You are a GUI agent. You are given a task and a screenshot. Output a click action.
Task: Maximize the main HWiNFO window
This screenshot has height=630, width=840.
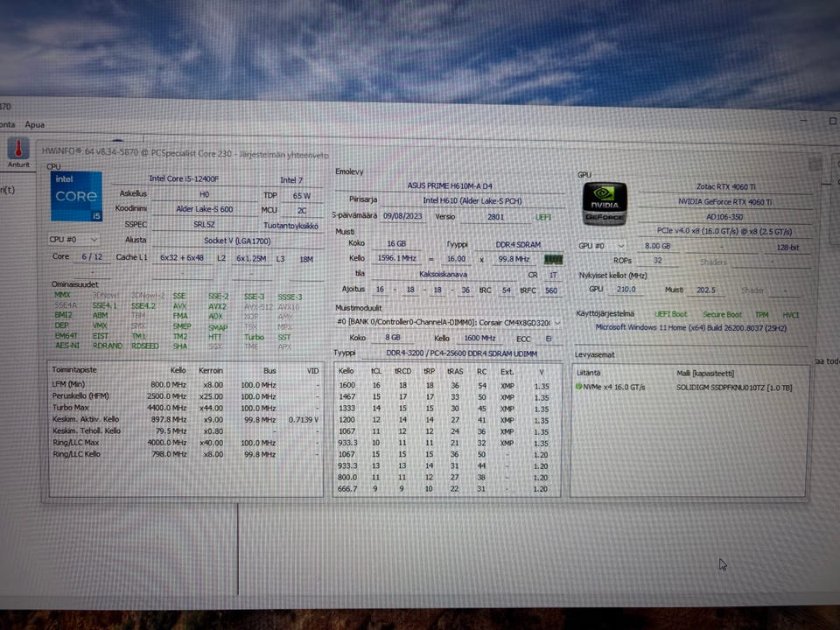pyautogui.click(x=832, y=121)
